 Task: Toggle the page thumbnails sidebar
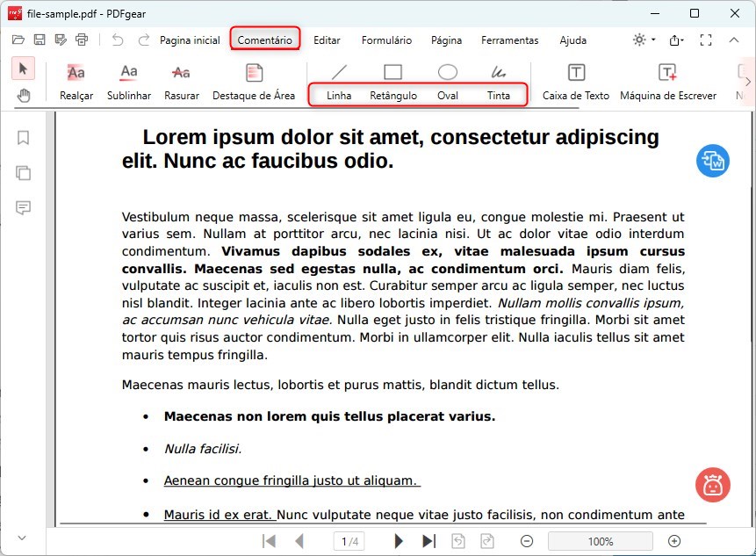tap(24, 173)
